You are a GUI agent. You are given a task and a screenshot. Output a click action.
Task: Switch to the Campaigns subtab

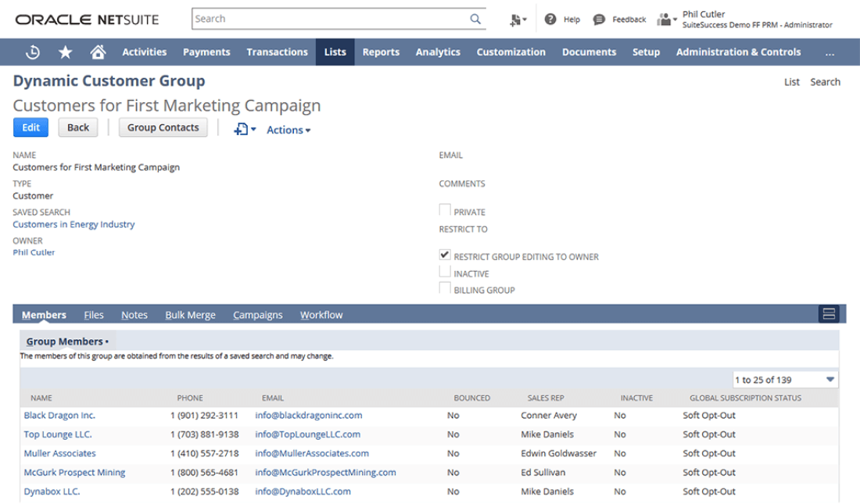(x=257, y=315)
